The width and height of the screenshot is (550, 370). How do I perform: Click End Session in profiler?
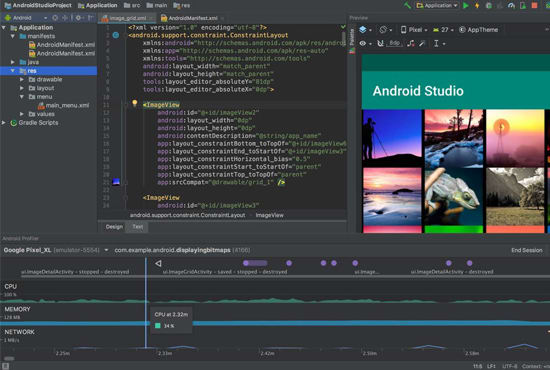coord(526,250)
